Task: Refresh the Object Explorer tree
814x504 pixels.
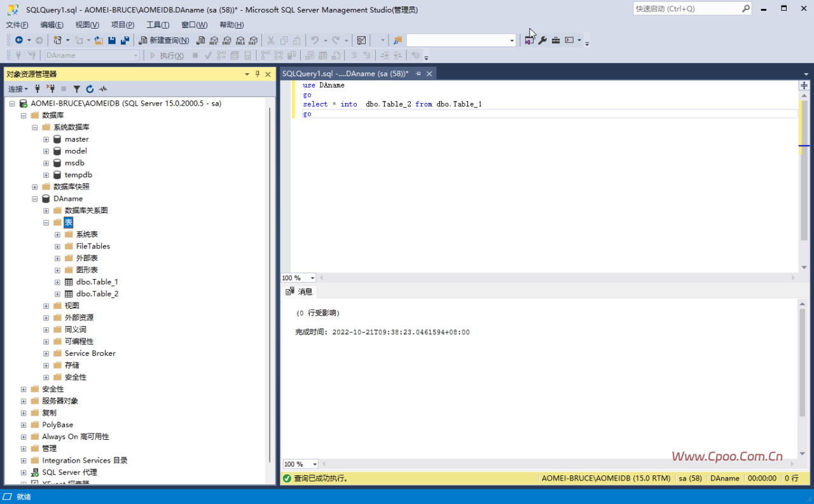Action: click(x=90, y=89)
